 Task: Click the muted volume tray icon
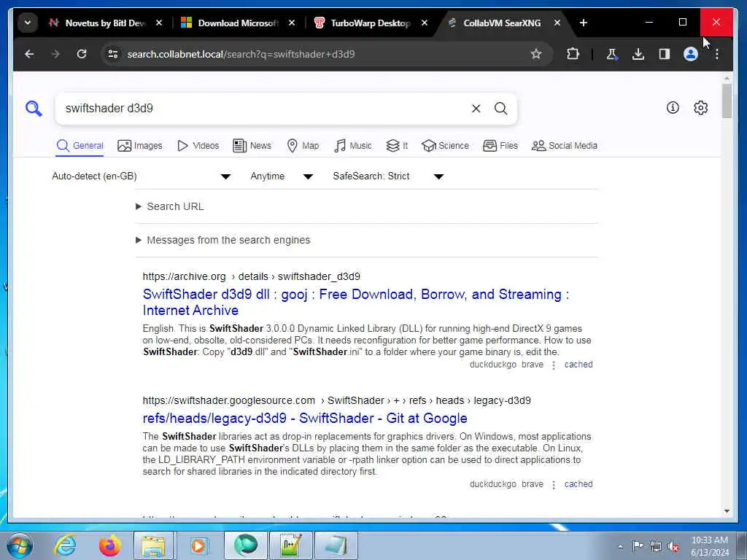pos(673,546)
